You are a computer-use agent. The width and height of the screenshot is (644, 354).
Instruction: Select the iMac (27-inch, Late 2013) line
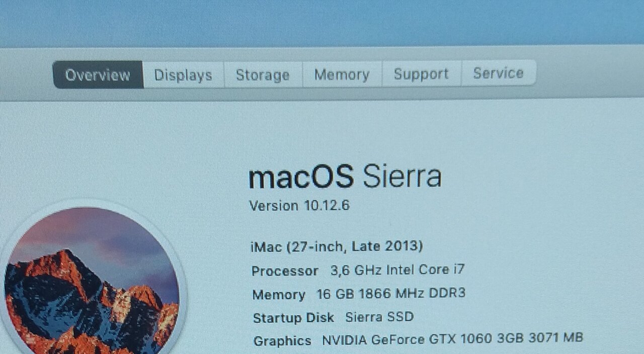coord(337,246)
